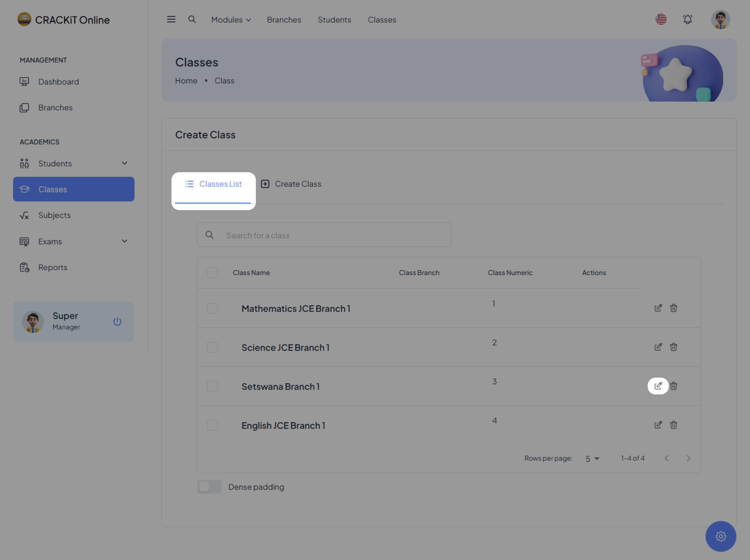Delete the English JCE Branch 1 row
This screenshot has height=560, width=750.
coord(673,425)
